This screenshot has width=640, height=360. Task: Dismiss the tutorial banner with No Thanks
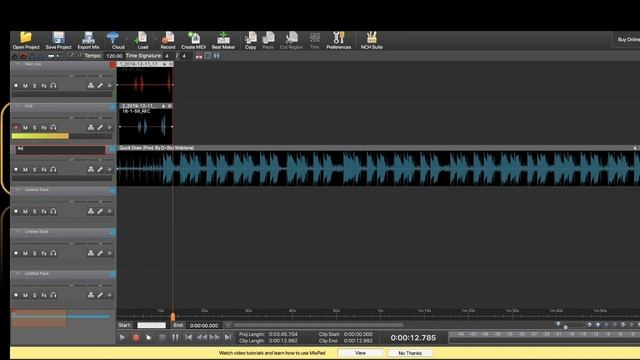pyautogui.click(x=410, y=353)
